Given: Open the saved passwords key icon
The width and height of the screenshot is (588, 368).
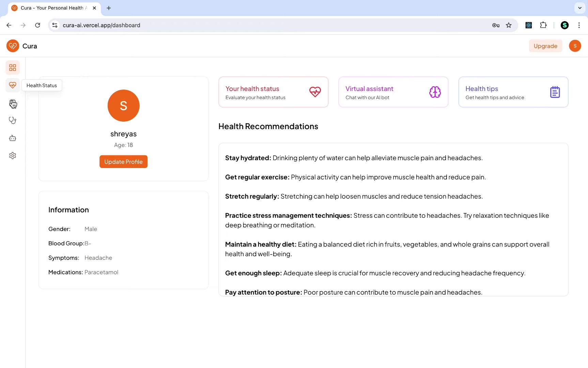Looking at the screenshot, I should [496, 25].
